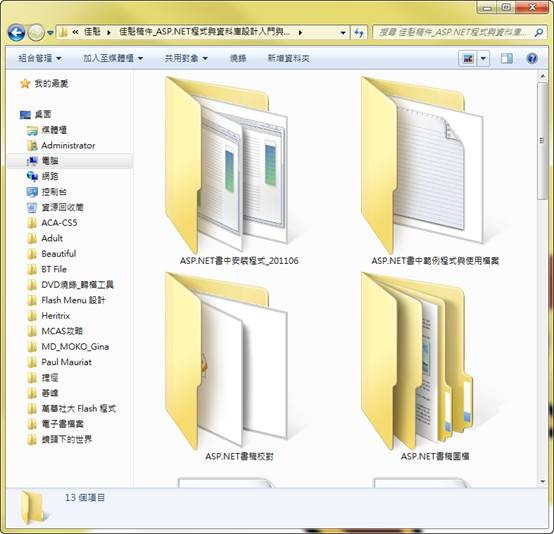Open the 控制台 control panel icon

32,192
